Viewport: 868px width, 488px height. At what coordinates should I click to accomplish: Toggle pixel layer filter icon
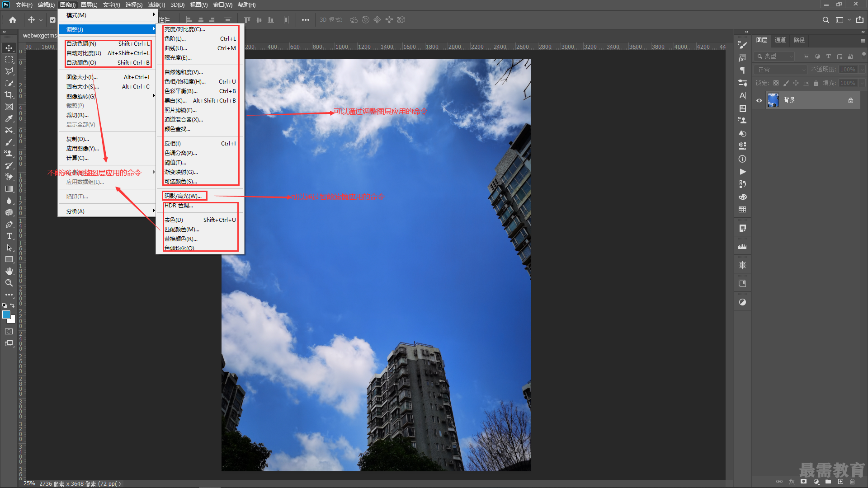[806, 56]
